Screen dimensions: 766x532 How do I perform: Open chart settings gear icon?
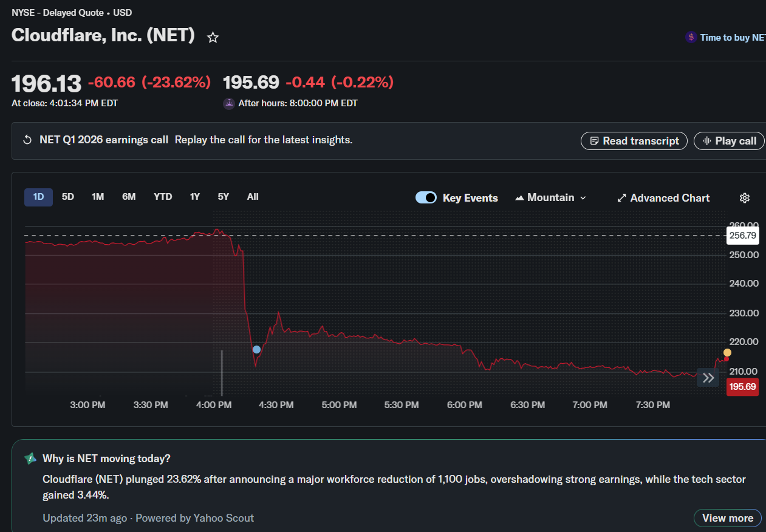coord(745,198)
